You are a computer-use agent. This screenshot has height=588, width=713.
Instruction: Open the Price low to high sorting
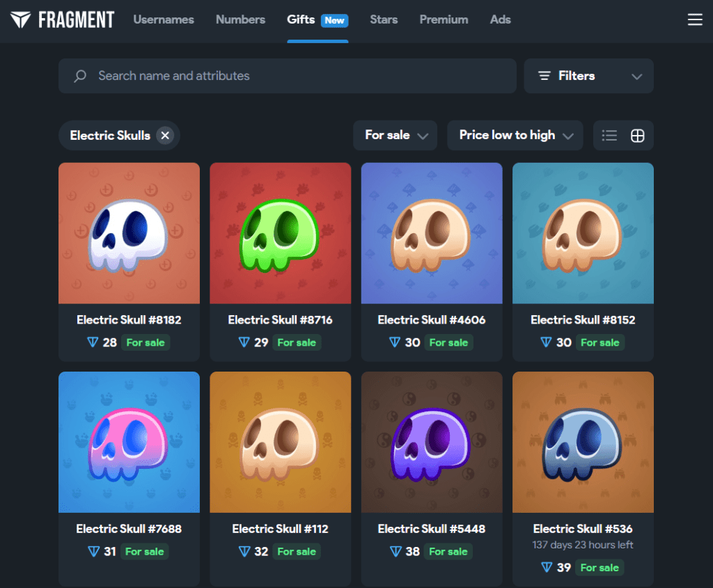click(514, 136)
